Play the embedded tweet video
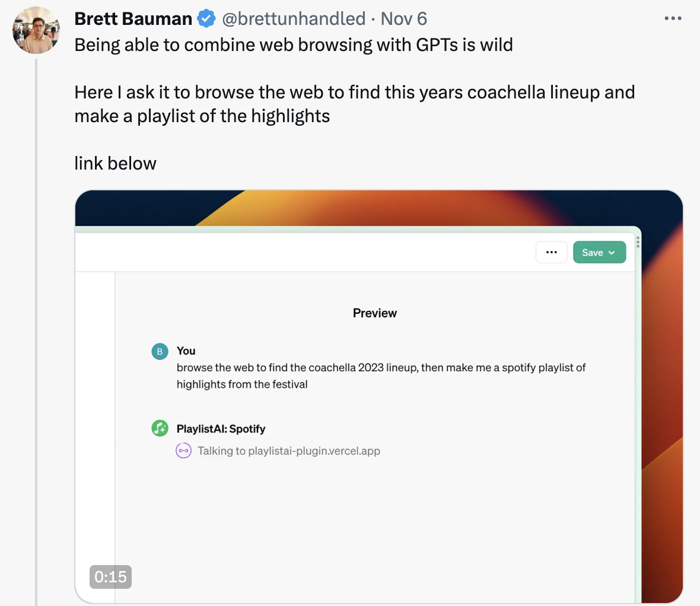The height and width of the screenshot is (606, 700). coord(378,396)
